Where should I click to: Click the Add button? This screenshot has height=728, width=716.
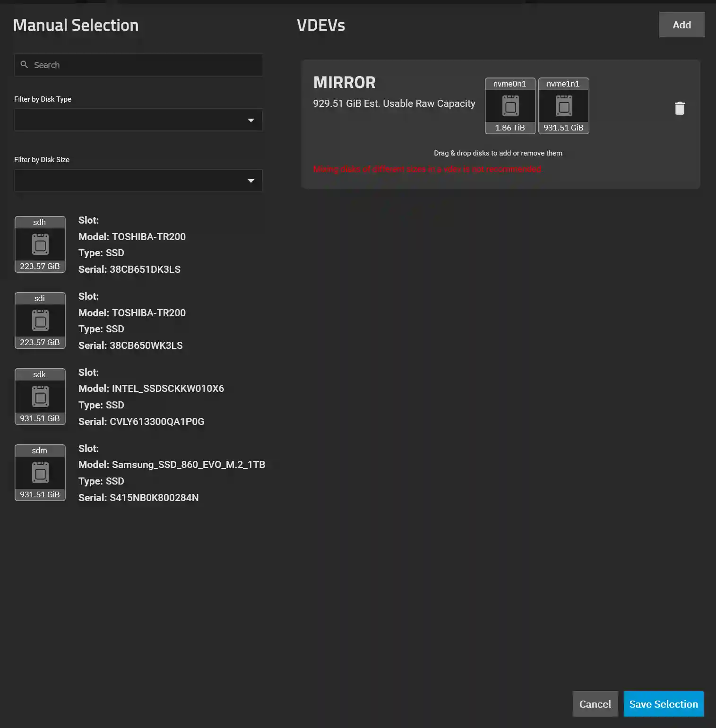681,25
